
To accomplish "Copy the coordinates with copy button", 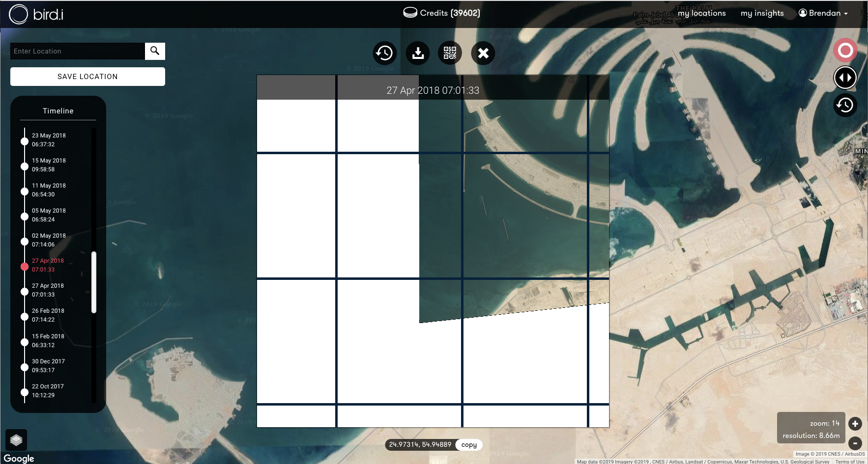I will 469,445.
